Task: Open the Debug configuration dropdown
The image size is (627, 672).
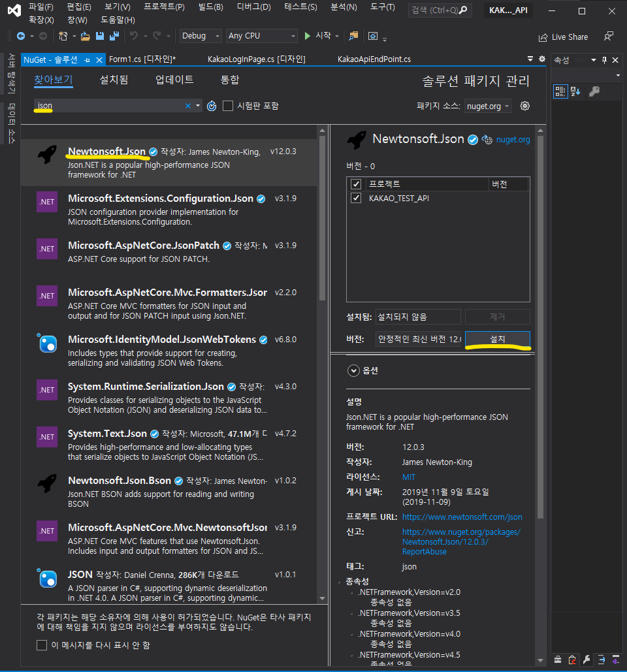Action: point(200,36)
